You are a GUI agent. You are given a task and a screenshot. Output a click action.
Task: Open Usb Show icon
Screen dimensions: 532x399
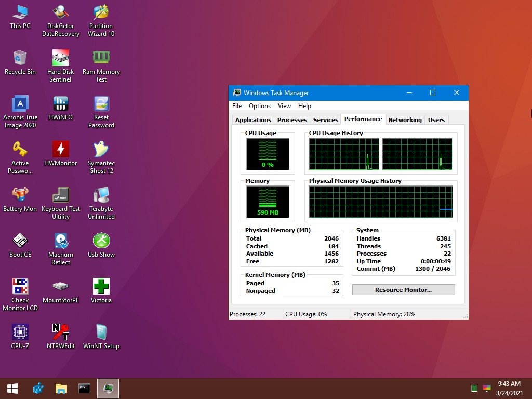pos(101,246)
